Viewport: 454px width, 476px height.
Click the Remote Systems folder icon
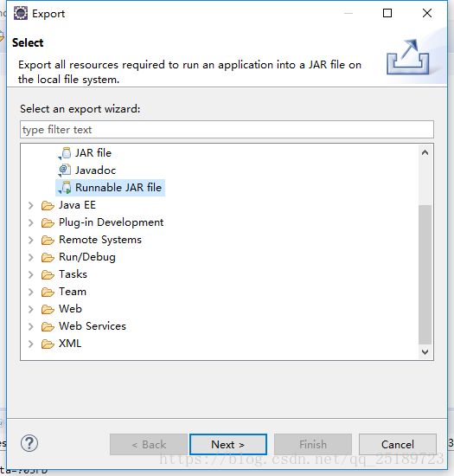(x=48, y=240)
